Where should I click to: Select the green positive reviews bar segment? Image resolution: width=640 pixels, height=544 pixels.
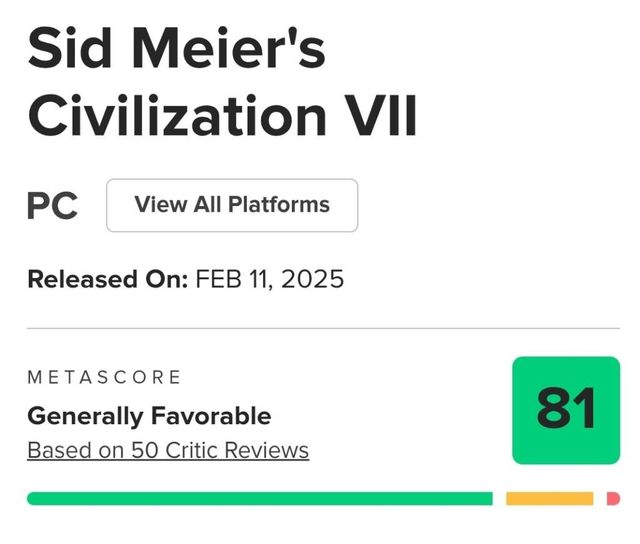[x=260, y=498]
